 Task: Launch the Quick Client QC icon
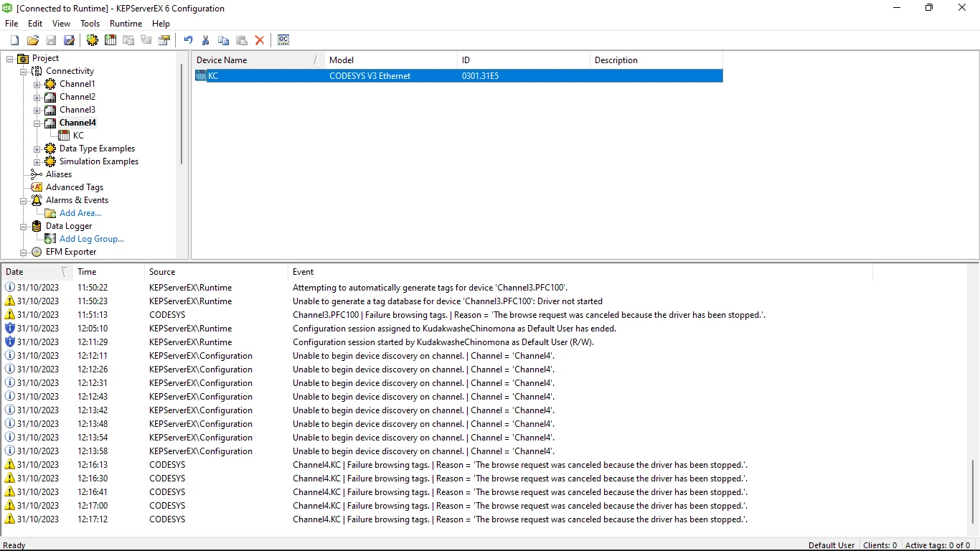coord(283,40)
